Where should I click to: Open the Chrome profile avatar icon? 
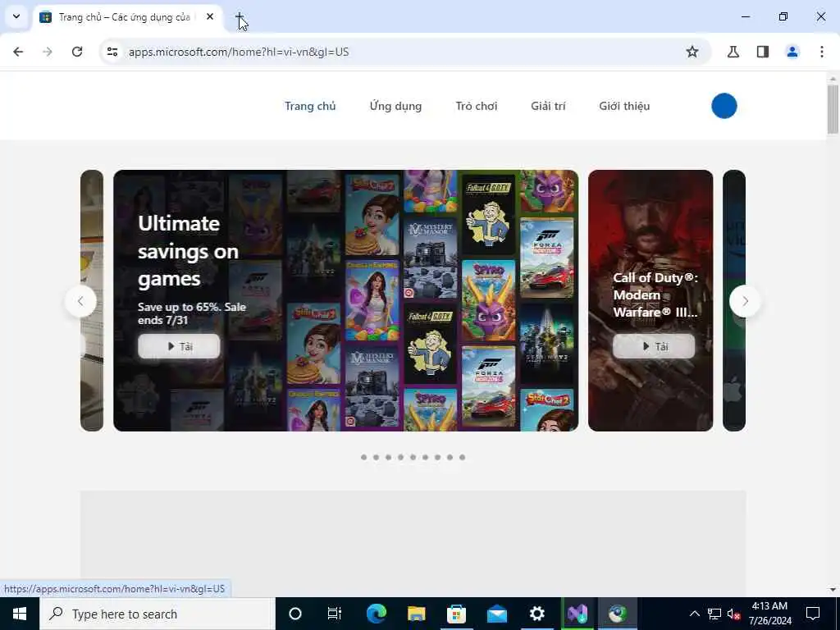[792, 52]
